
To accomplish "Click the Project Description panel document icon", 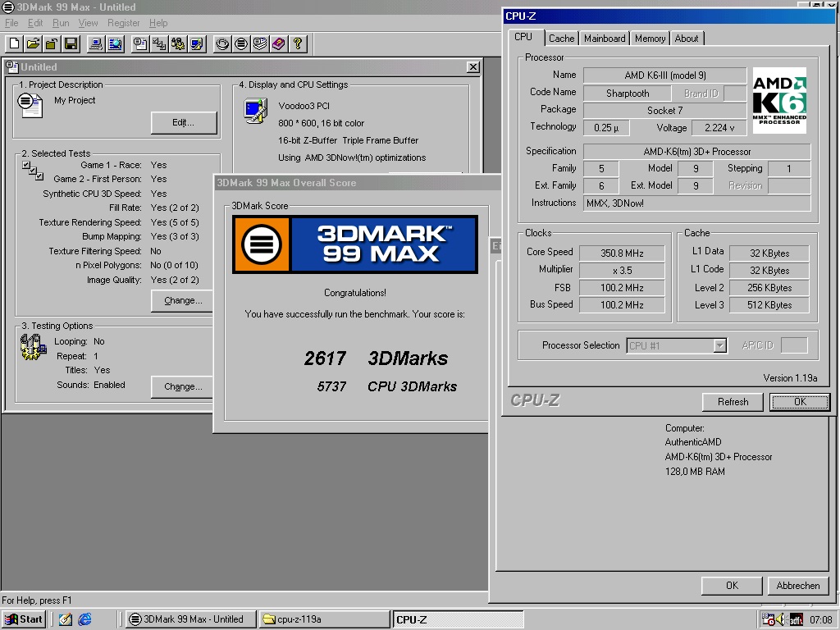I will pyautogui.click(x=30, y=105).
